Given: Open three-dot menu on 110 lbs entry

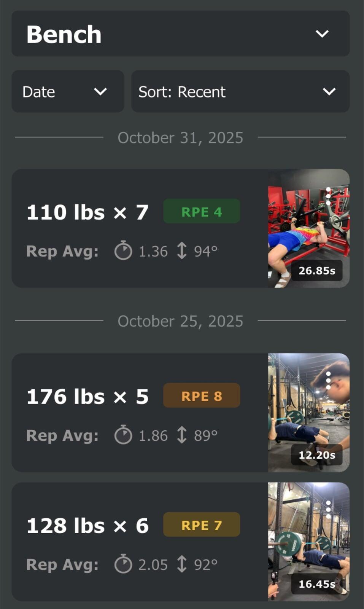Looking at the screenshot, I should click(328, 196).
